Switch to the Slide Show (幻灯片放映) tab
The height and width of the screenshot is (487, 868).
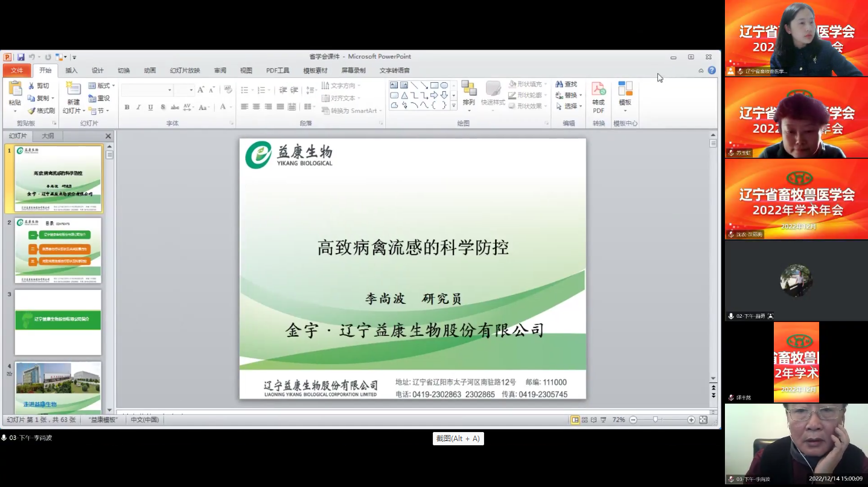point(185,71)
